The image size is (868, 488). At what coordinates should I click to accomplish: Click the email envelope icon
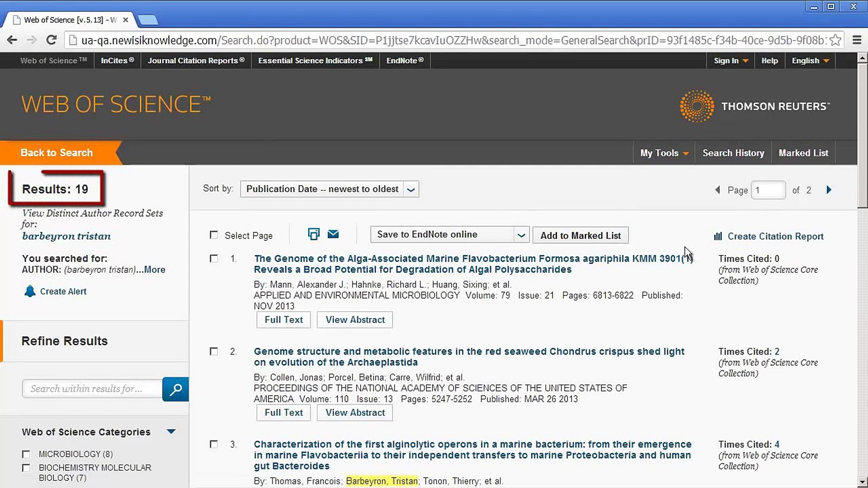(x=333, y=234)
